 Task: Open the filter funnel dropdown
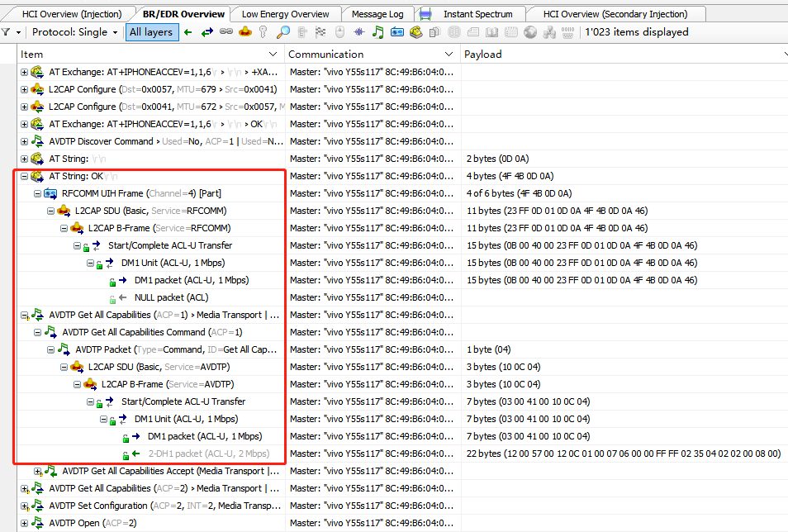click(x=10, y=32)
